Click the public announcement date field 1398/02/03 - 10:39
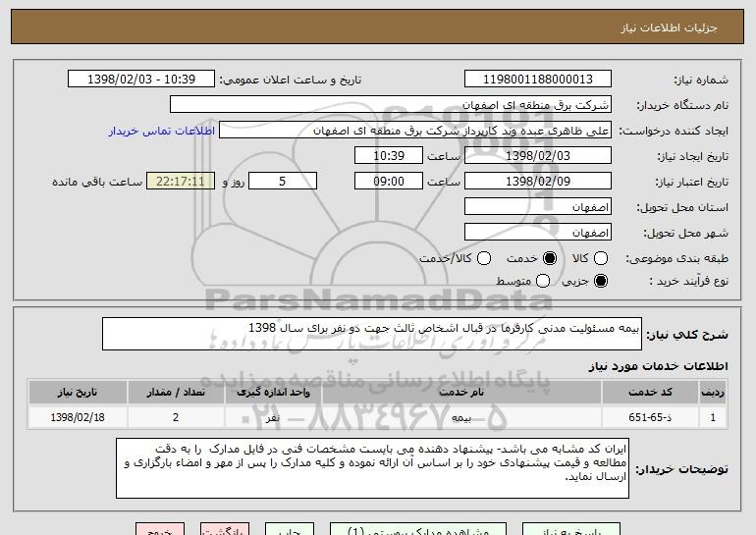756x535 pixels. 141,80
